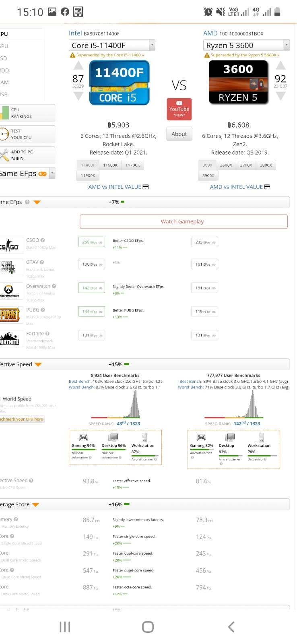Select the 11700K variant tab
Viewport: 297px width, 644px height.
click(x=133, y=165)
